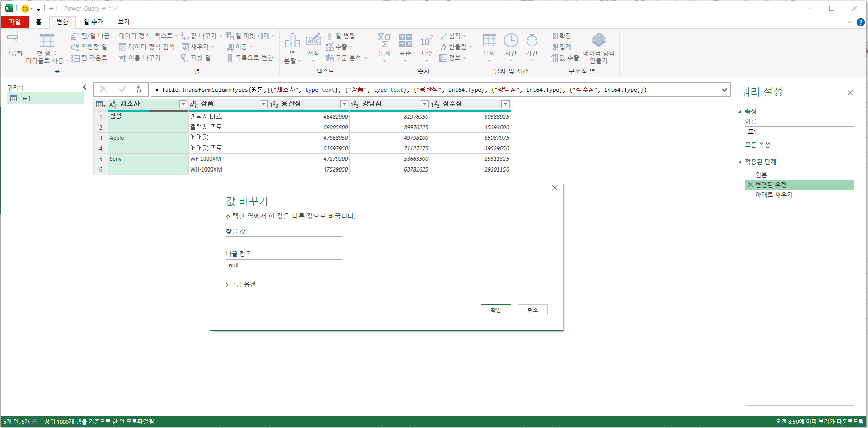The width and height of the screenshot is (868, 428).
Task: Click the 이름 field containing 표1
Action: 800,132
